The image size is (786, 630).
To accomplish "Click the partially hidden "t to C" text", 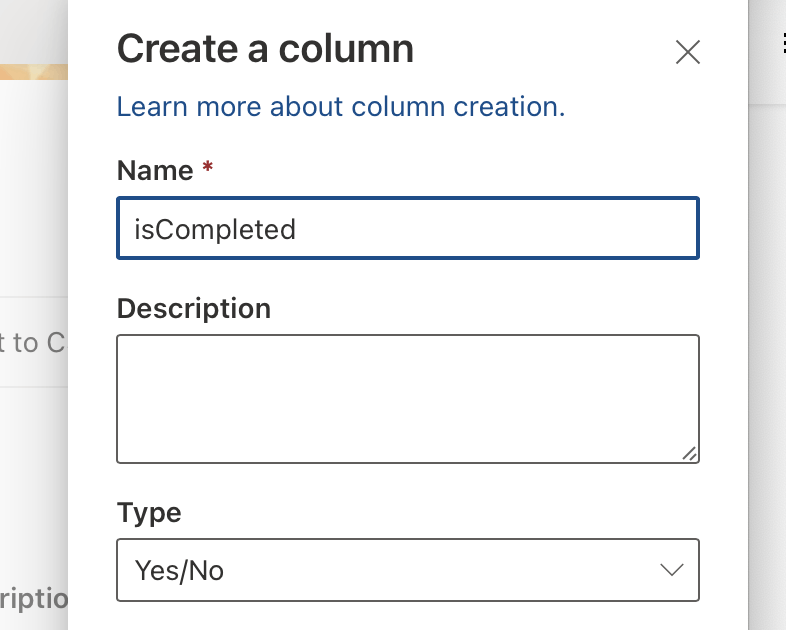I will point(33,343).
